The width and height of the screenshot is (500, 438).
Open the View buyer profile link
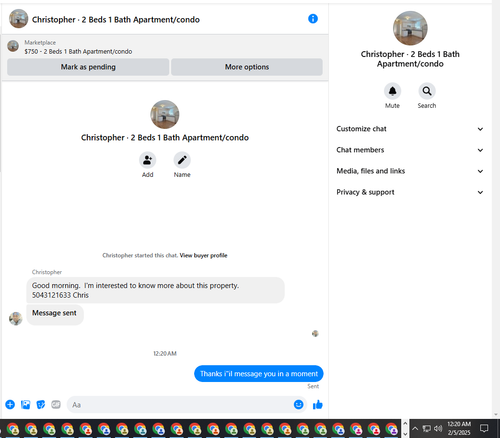pyautogui.click(x=203, y=255)
